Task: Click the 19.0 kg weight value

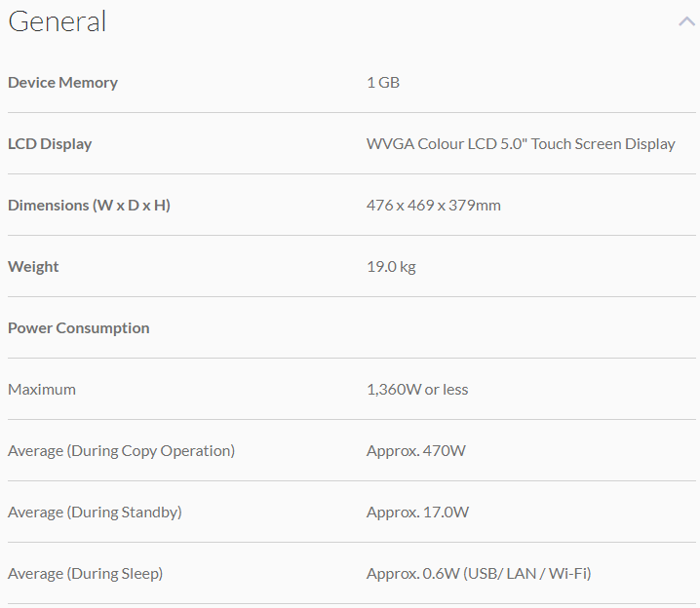Action: (391, 267)
